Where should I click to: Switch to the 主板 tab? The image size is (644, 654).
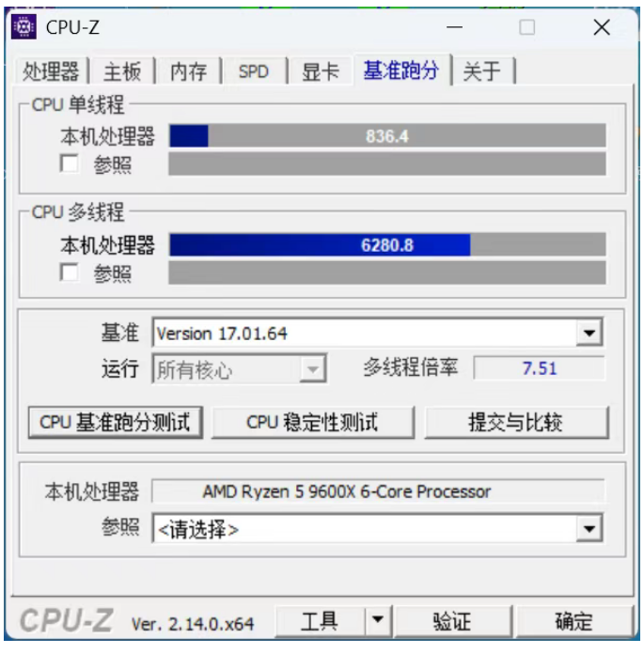point(122,70)
